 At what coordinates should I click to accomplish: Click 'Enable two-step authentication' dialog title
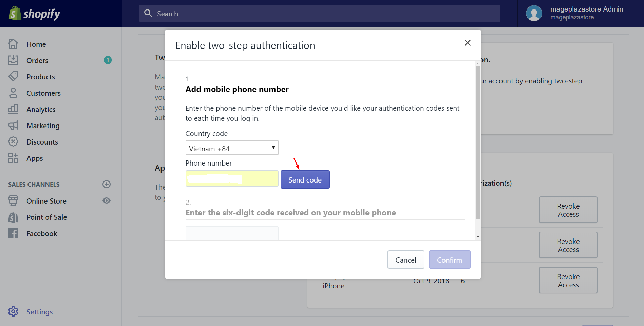245,45
